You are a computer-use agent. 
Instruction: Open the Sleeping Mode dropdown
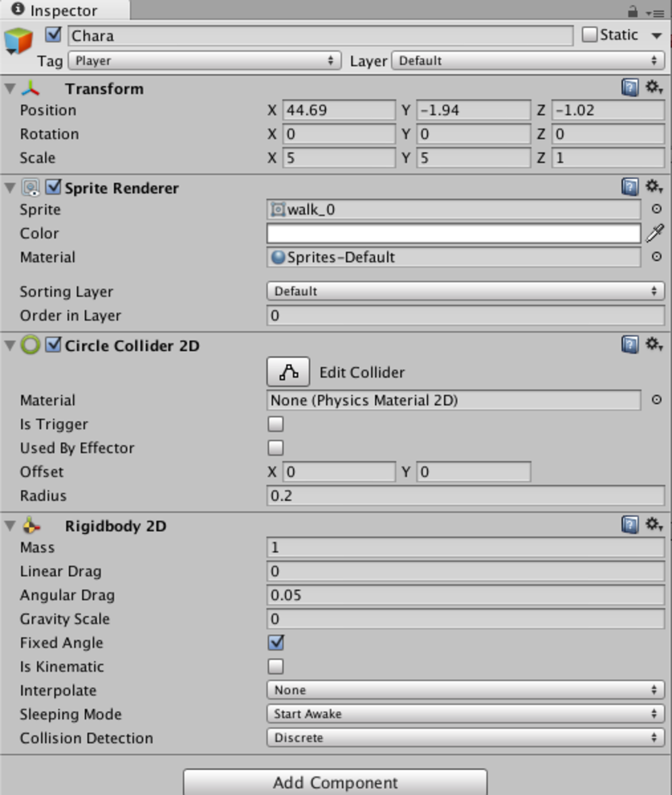pos(466,714)
